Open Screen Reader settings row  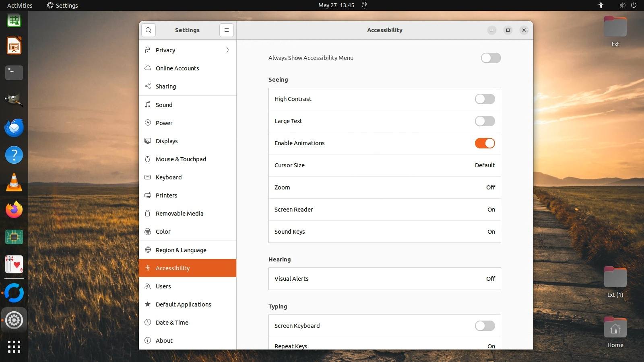click(x=384, y=210)
